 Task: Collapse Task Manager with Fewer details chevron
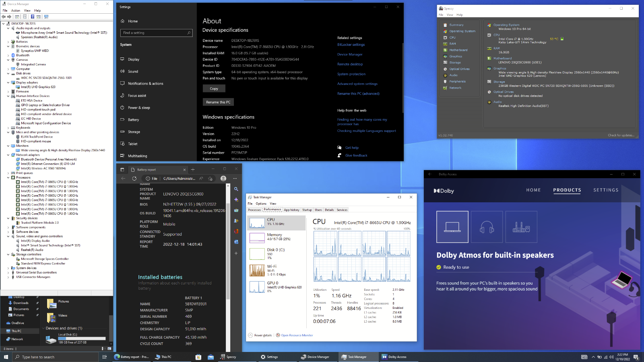tap(250, 335)
